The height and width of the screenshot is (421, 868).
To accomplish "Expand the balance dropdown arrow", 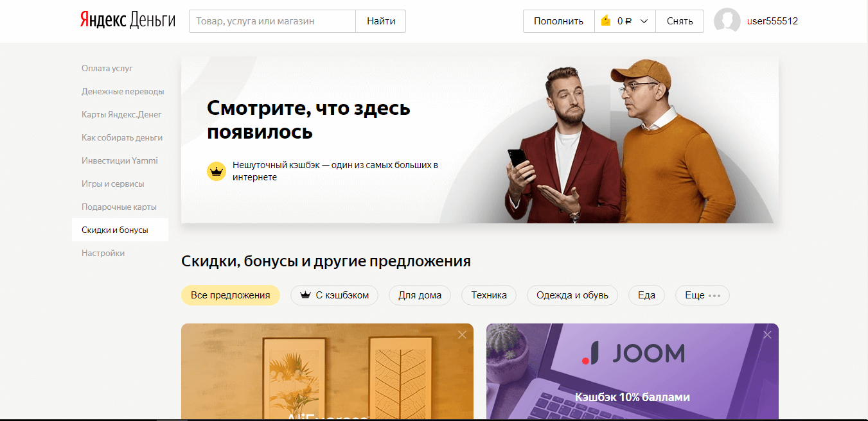I will [x=644, y=21].
